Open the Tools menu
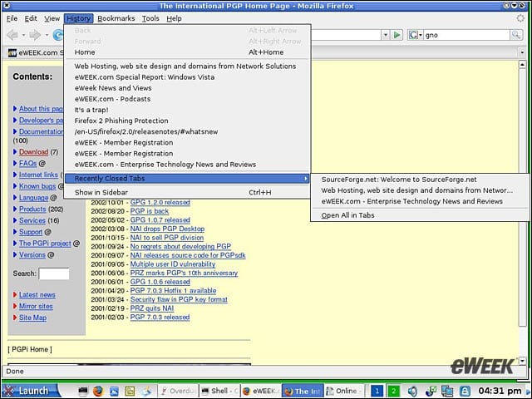The image size is (532, 399). [x=150, y=18]
